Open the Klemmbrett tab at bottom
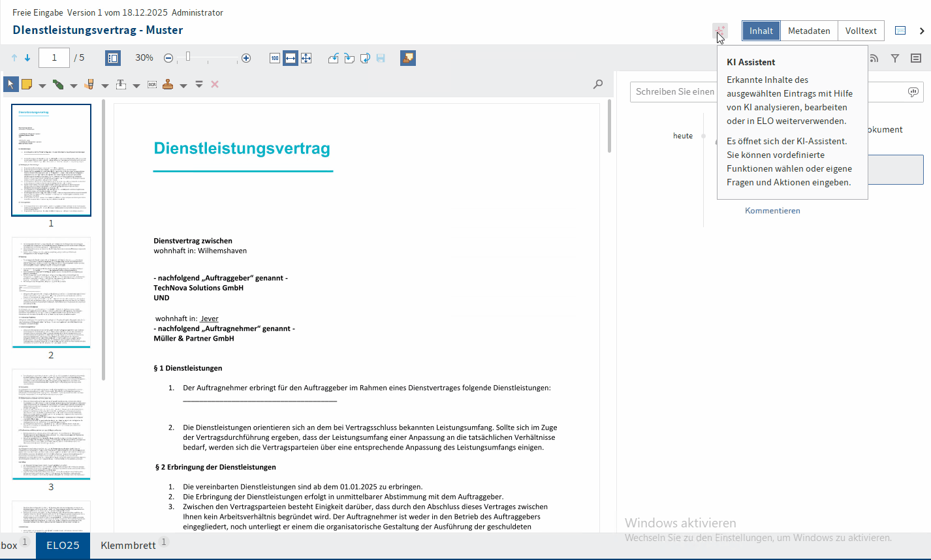Image resolution: width=931 pixels, height=560 pixels. point(128,545)
